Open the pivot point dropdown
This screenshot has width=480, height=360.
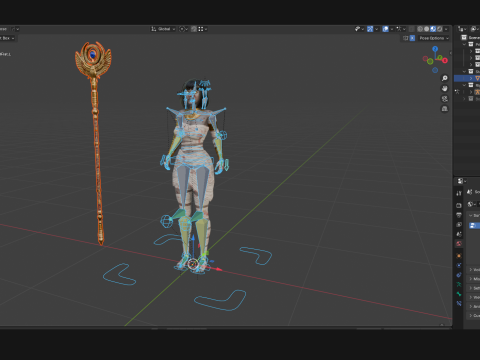click(x=183, y=29)
